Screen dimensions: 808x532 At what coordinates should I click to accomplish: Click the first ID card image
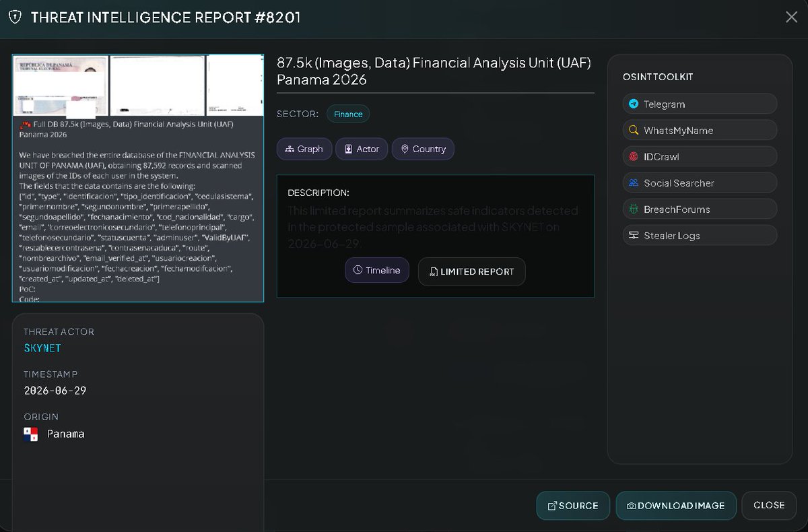59,86
